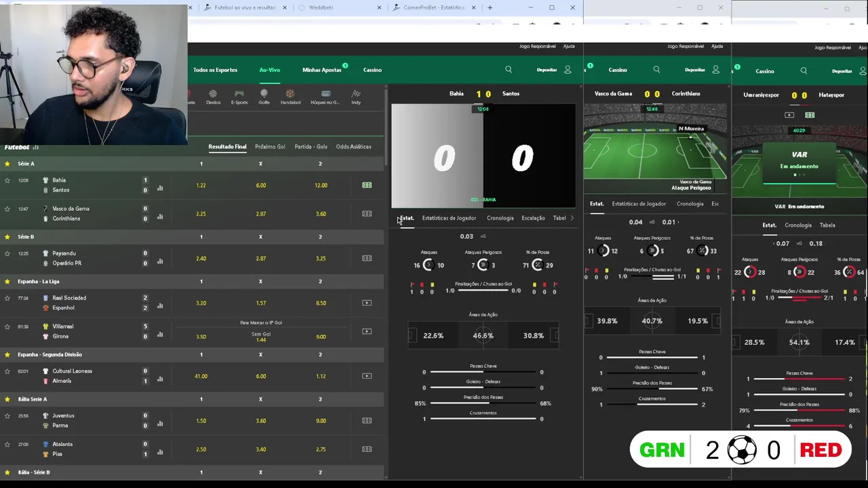Screen dimensions: 868x488
Task: Open match tracker pitch icon for Paysandu
Action: pyautogui.click(x=367, y=258)
